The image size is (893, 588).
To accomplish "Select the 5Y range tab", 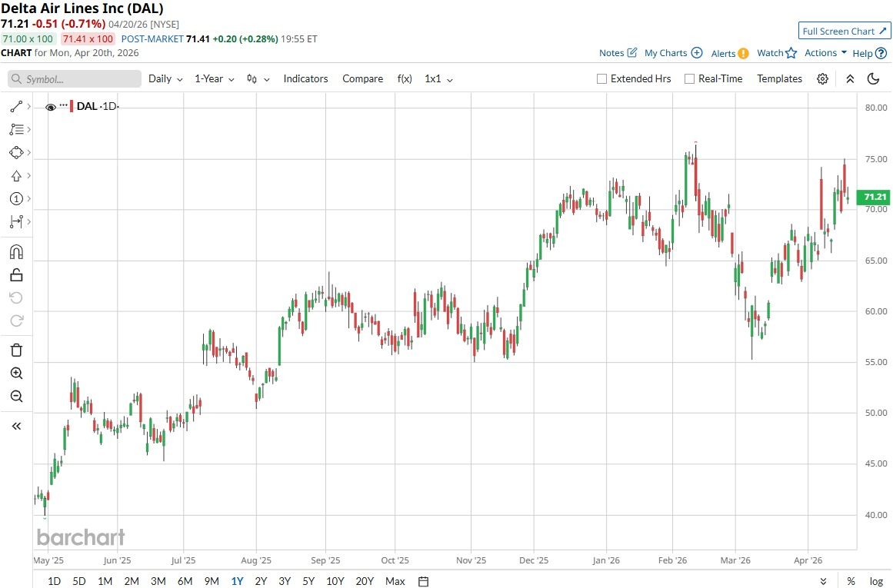I will 308,581.
